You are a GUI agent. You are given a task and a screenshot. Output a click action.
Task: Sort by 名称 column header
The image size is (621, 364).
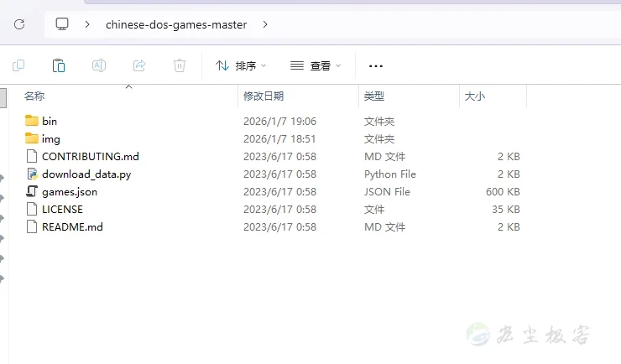click(x=34, y=96)
